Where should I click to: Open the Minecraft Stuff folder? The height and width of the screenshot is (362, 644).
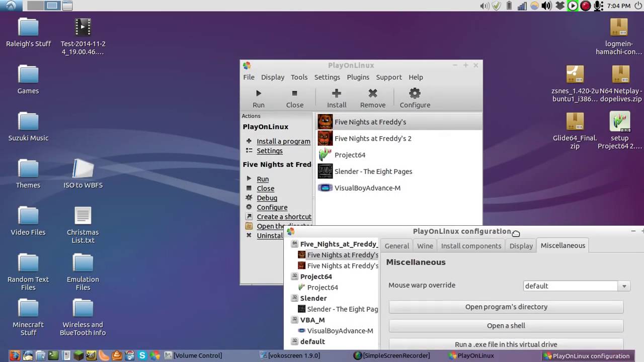click(x=28, y=317)
